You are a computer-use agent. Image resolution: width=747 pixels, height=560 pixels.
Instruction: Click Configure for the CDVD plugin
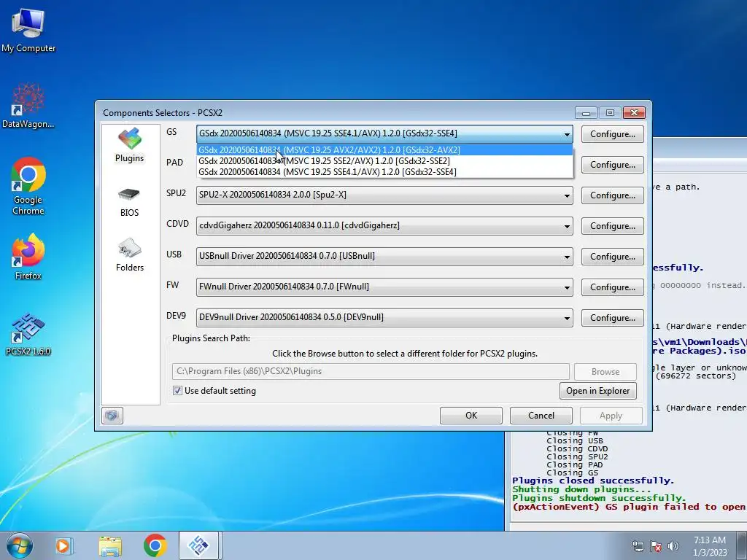pyautogui.click(x=613, y=226)
